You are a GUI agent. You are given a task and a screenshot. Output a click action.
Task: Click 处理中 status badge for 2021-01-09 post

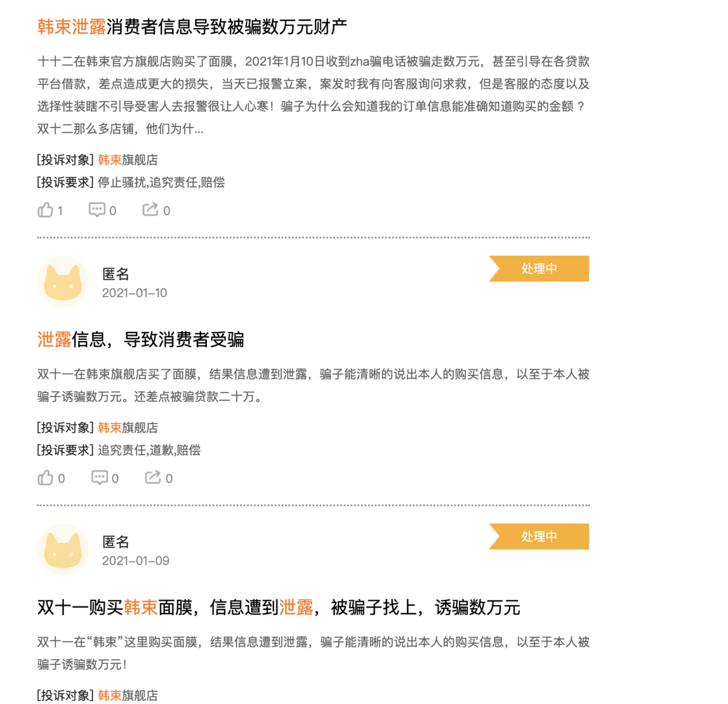click(x=539, y=536)
